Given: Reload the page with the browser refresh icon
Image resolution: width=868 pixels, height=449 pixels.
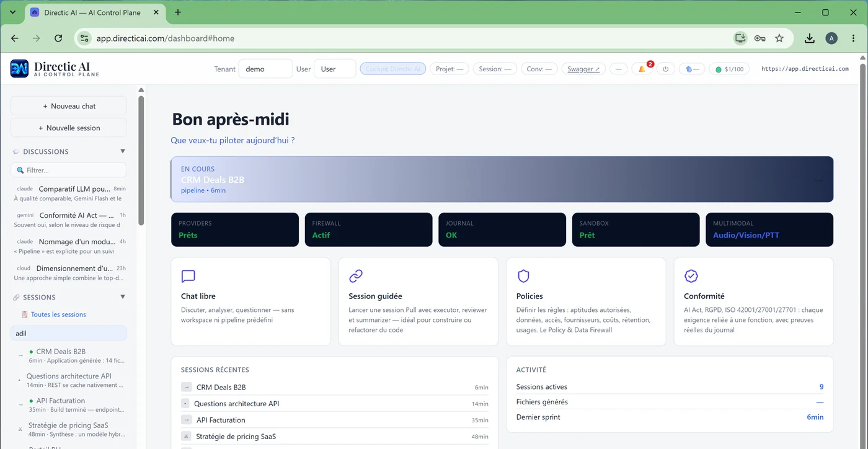Looking at the screenshot, I should point(58,38).
